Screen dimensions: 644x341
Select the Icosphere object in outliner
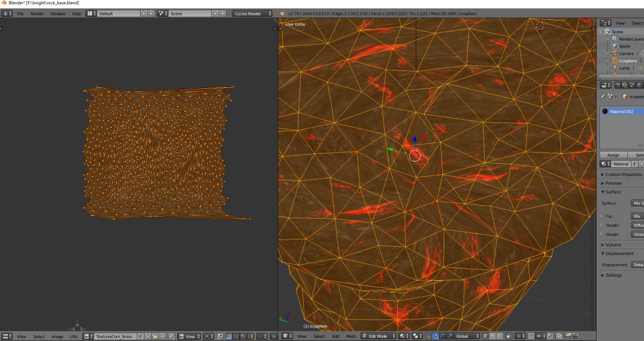(628, 61)
